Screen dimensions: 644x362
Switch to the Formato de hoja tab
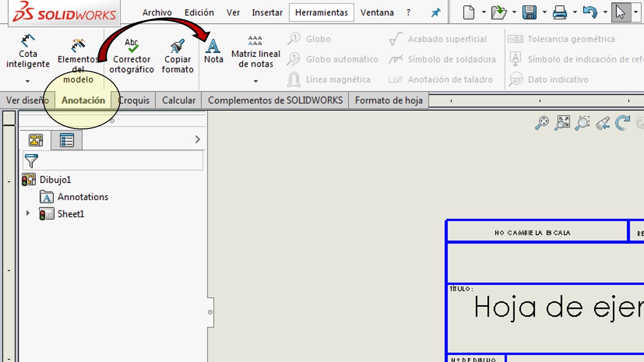389,100
